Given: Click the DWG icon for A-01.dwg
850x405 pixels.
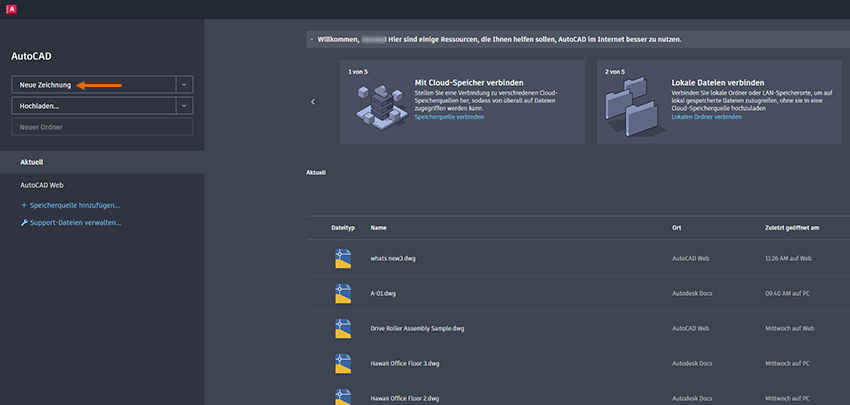Looking at the screenshot, I should (343, 293).
